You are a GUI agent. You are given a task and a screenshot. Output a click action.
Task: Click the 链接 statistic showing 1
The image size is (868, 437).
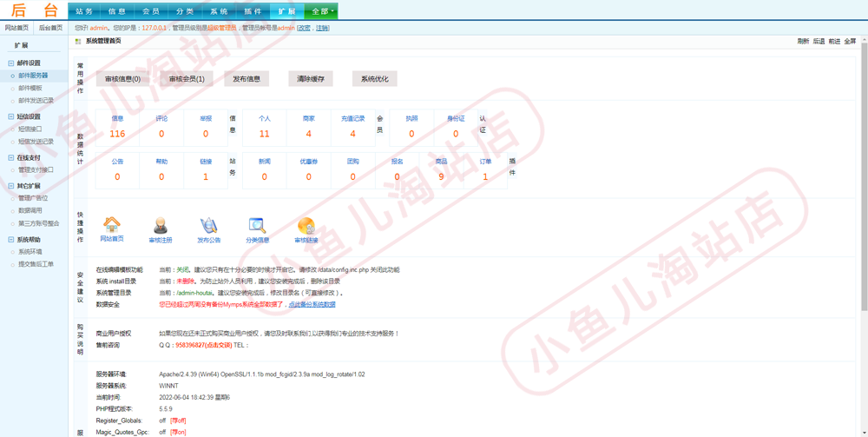pyautogui.click(x=206, y=170)
